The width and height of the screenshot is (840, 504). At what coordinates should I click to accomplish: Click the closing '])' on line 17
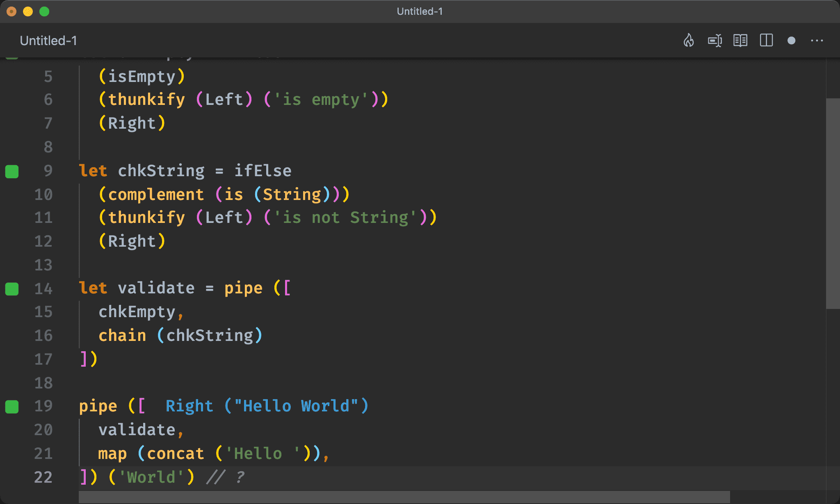(88, 359)
